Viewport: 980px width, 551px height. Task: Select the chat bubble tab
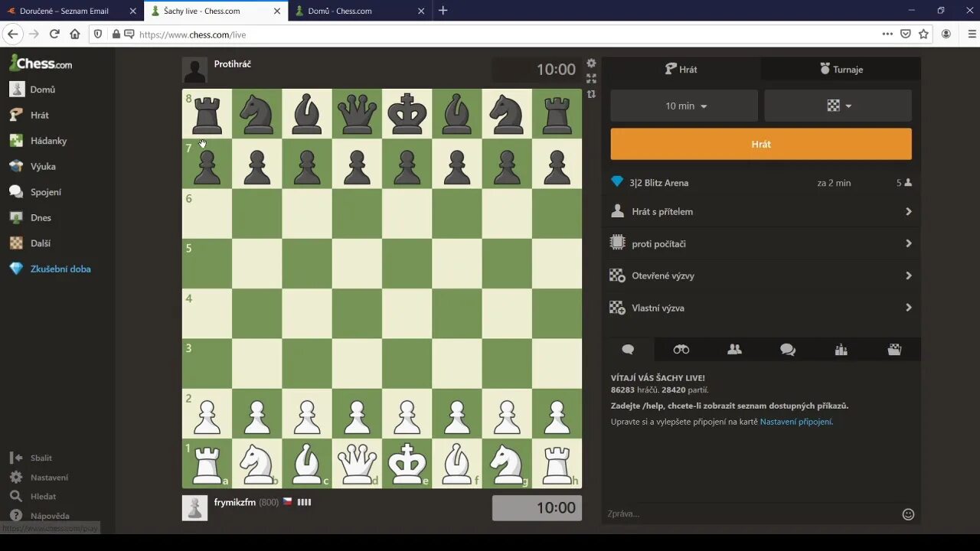pyautogui.click(x=628, y=350)
